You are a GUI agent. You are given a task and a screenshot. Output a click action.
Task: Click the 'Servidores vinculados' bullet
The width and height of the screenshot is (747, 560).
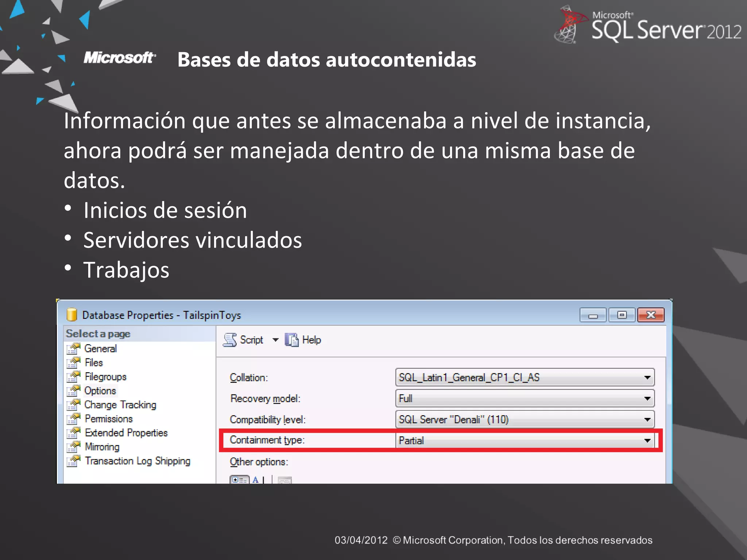[193, 240]
